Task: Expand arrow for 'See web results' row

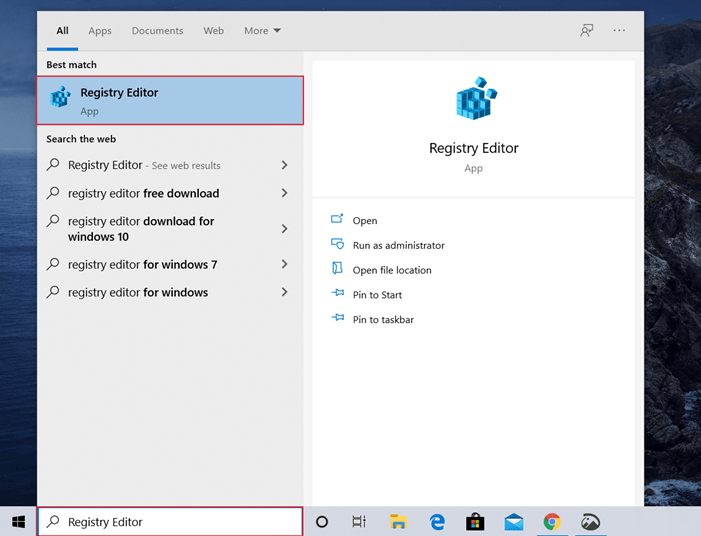Action: pyautogui.click(x=284, y=165)
